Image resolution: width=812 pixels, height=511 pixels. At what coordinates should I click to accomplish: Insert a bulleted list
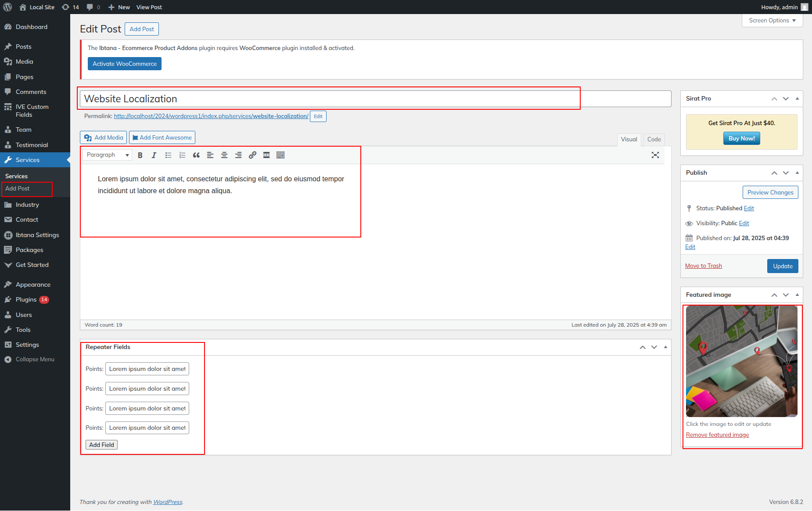(168, 155)
